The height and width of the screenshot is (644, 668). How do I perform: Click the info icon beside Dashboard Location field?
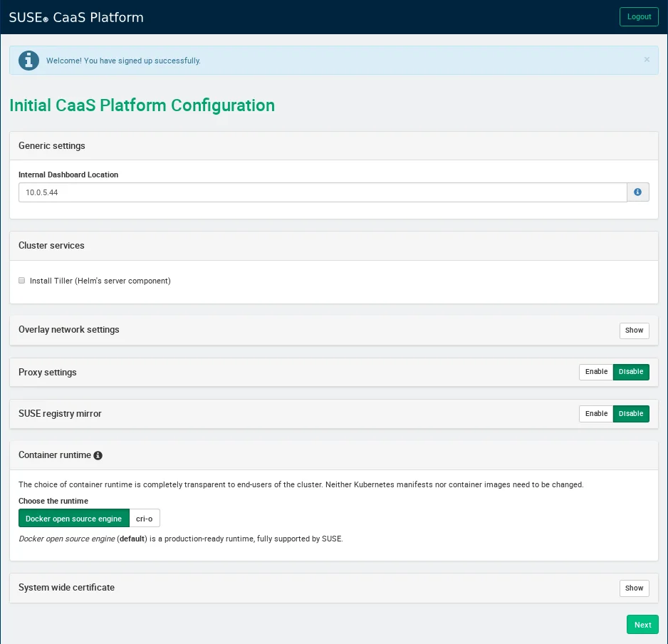pyautogui.click(x=637, y=192)
